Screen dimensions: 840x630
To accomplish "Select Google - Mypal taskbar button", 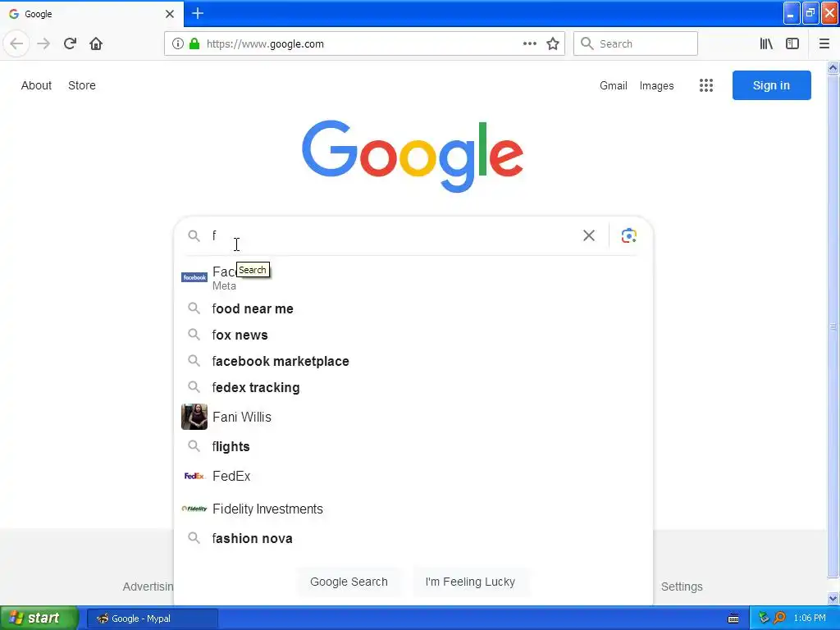I will [x=152, y=619].
